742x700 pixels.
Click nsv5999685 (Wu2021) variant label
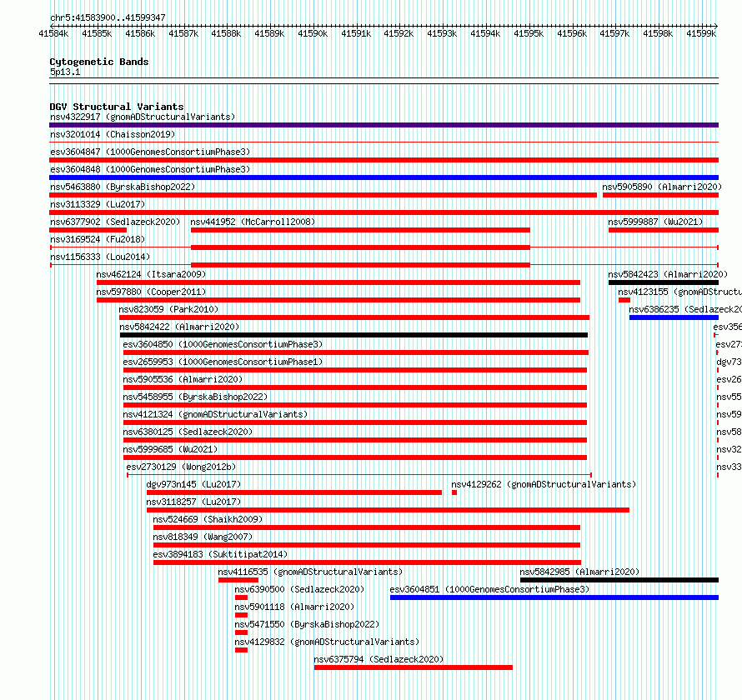click(x=170, y=449)
